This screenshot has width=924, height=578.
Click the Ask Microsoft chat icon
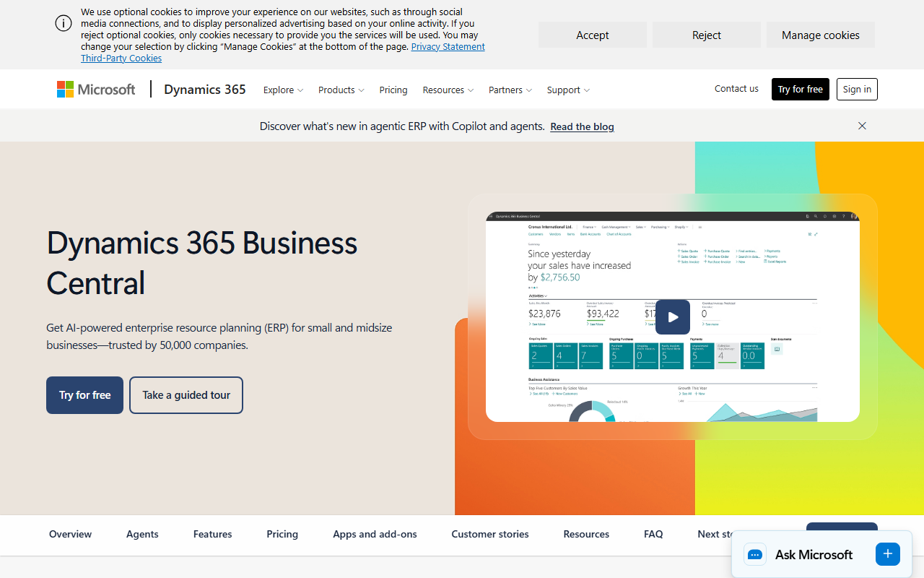click(755, 555)
